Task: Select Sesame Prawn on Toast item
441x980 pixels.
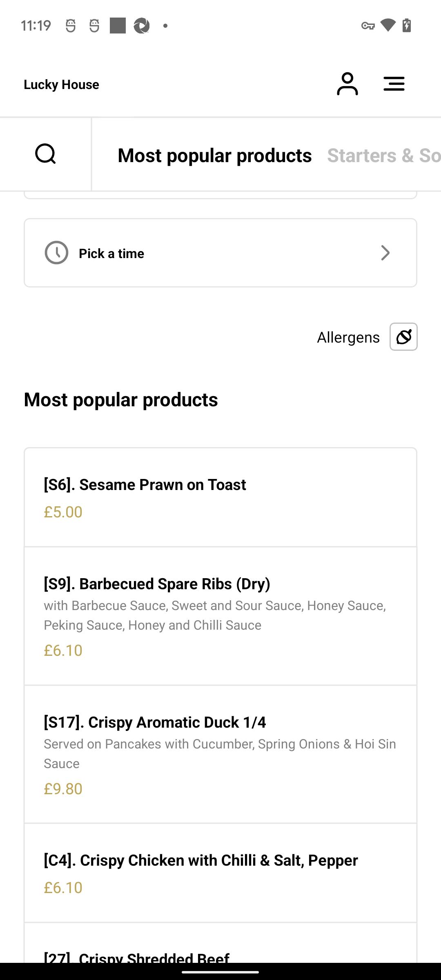Action: tap(220, 497)
